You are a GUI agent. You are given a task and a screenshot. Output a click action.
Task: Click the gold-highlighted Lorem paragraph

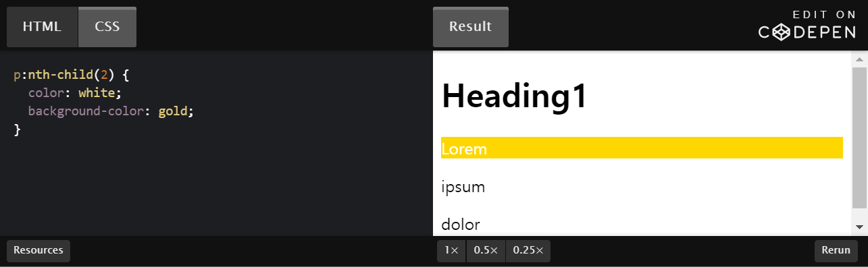(642, 148)
